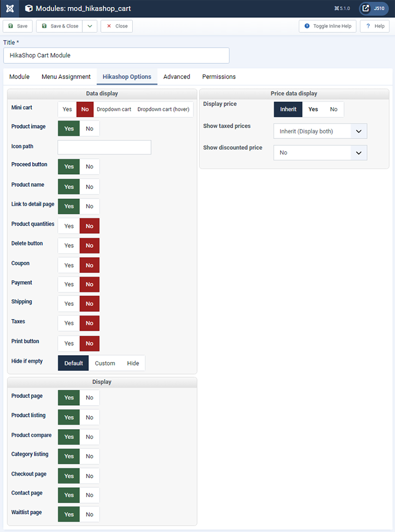Set Product image to No
The height and width of the screenshot is (532, 395).
coord(89,128)
